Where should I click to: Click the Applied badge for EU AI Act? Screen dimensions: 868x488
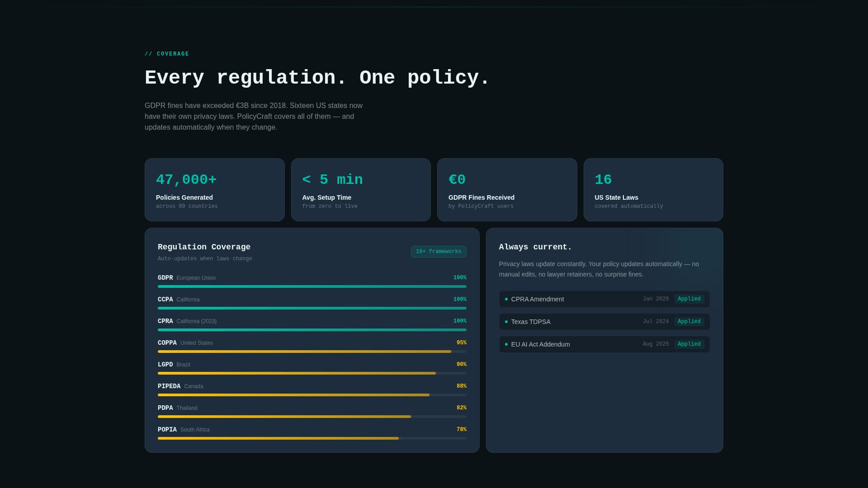tap(689, 344)
